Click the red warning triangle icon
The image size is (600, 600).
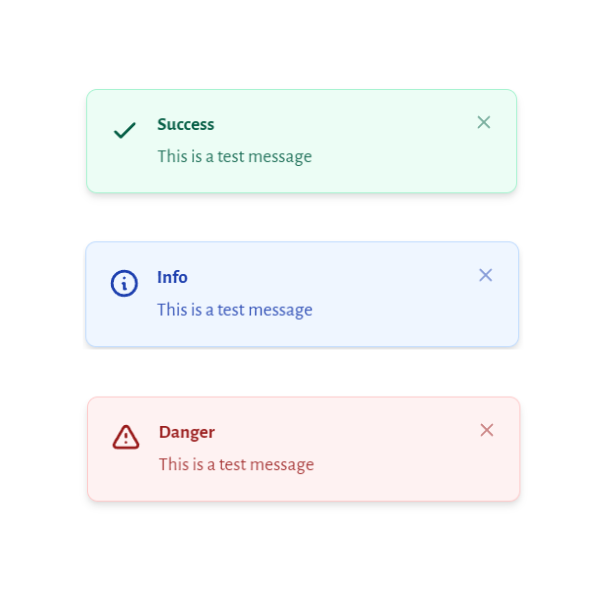pyautogui.click(x=126, y=437)
